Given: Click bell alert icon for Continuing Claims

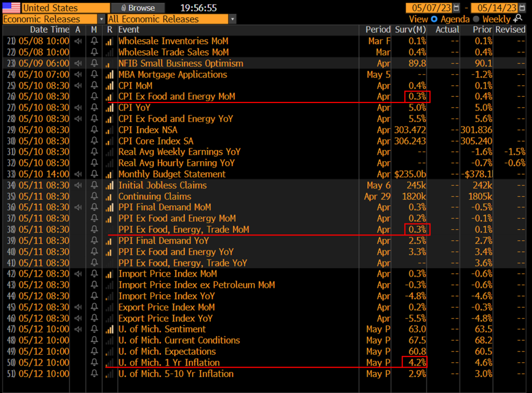Looking at the screenshot, I should pos(95,196).
